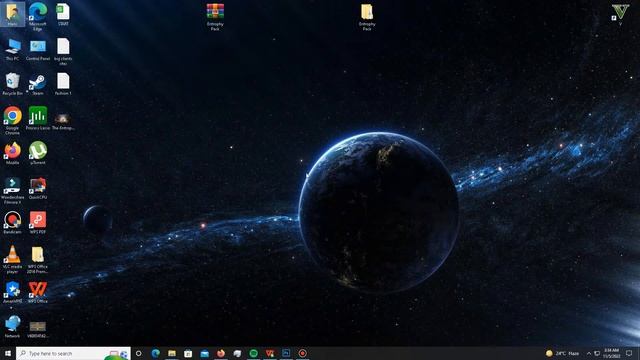Open Wondershare Filmora X shortcut
Image resolution: width=640 pixels, height=360 pixels.
coord(12,190)
